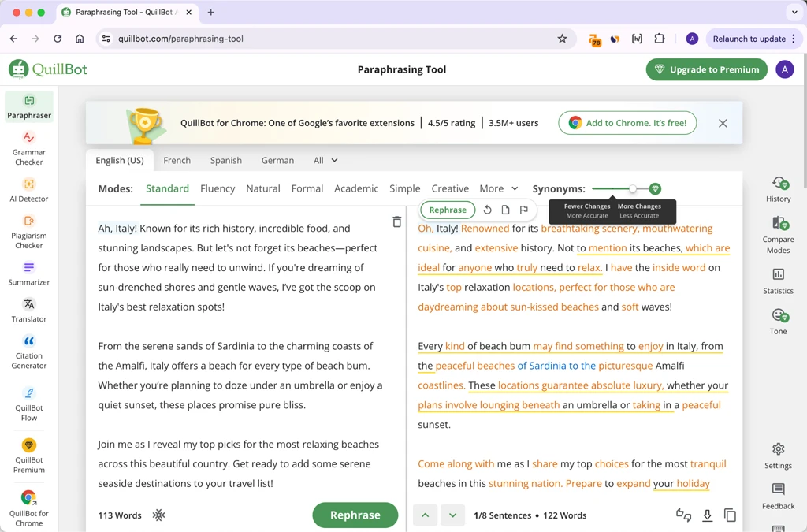Screen dimensions: 807x532
Task: Copy the sentence using the page icon
Action: (505, 210)
